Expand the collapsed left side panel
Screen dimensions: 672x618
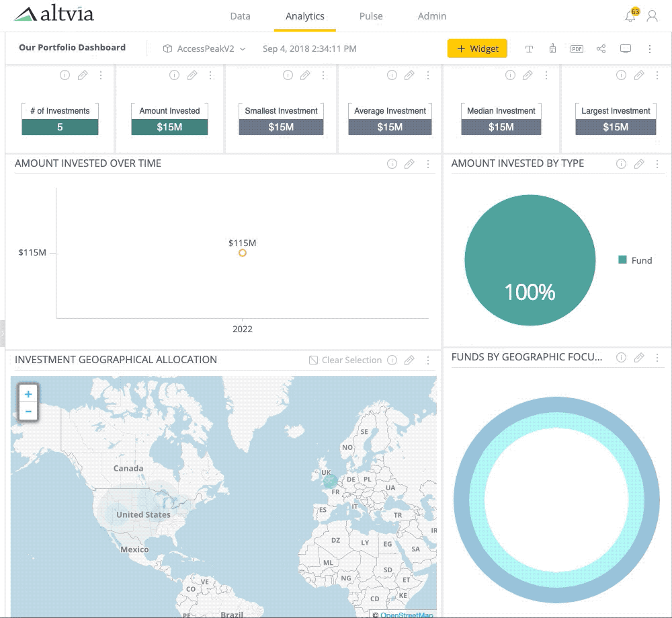pyautogui.click(x=2, y=334)
